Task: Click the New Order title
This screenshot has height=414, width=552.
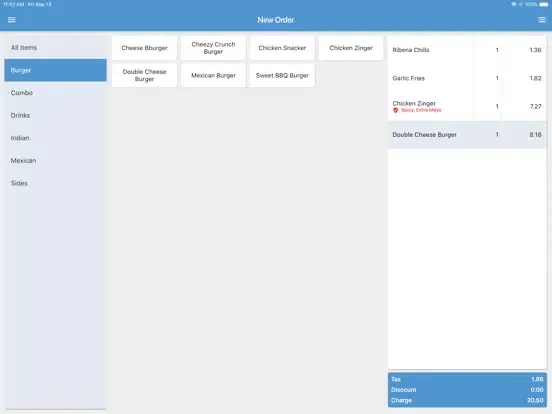Action: (x=276, y=20)
